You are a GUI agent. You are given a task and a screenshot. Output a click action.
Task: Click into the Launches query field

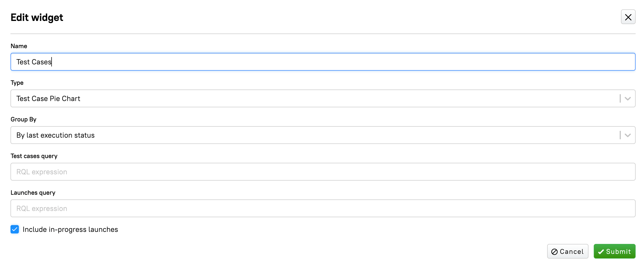[323, 209]
